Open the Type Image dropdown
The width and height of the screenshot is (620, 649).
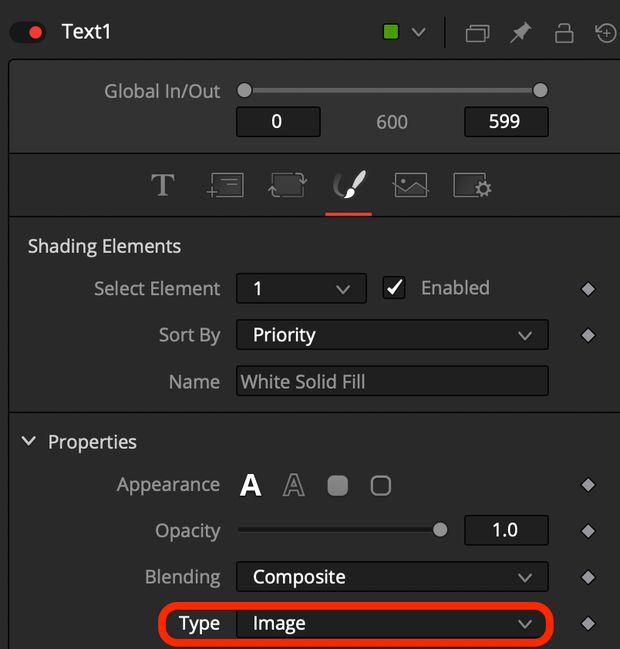[392, 623]
